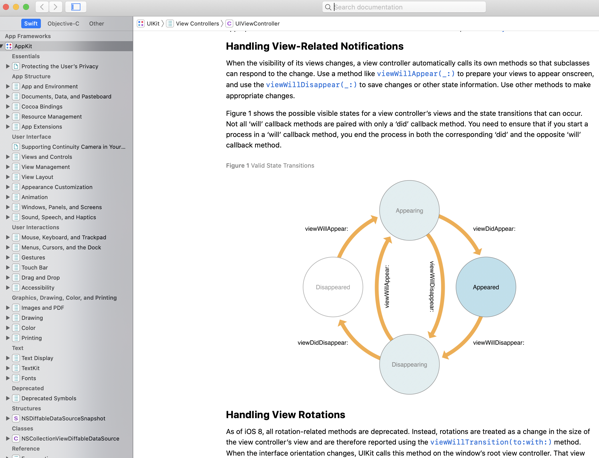Open UIViewController breadcrumb item
This screenshot has width=599, height=458.
tap(257, 24)
